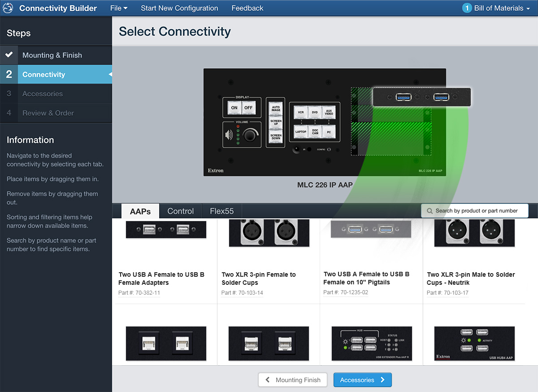Click the search by product or part number field
Image resolution: width=538 pixels, height=392 pixels.
pyautogui.click(x=475, y=211)
